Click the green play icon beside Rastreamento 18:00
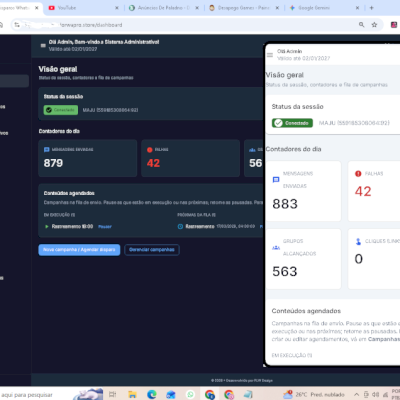The width and height of the screenshot is (400, 400). click(x=47, y=226)
